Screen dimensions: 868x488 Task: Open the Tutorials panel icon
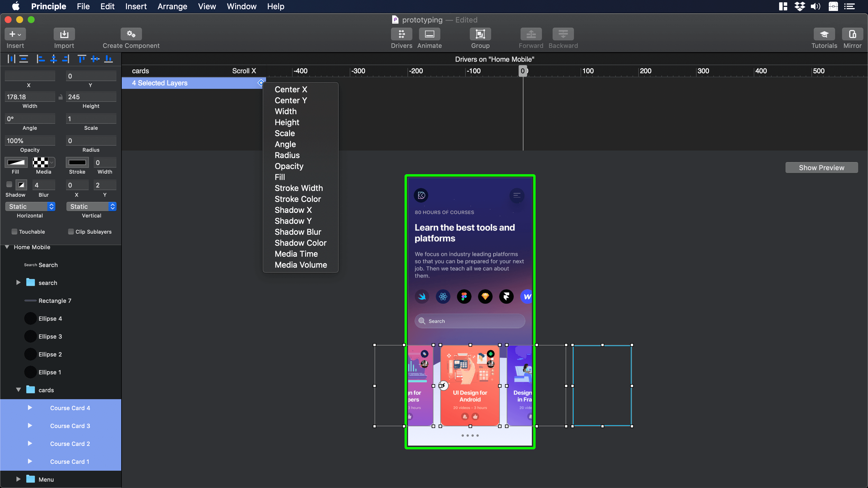coord(824,34)
